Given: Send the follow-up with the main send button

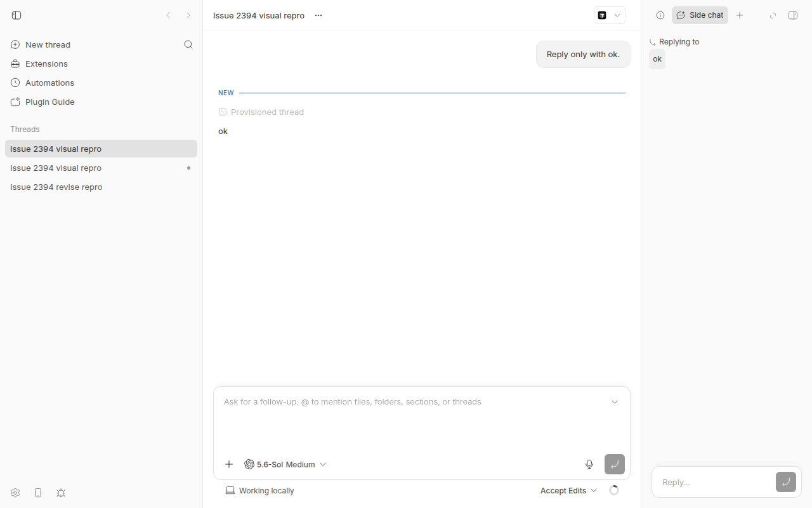Looking at the screenshot, I should (615, 464).
